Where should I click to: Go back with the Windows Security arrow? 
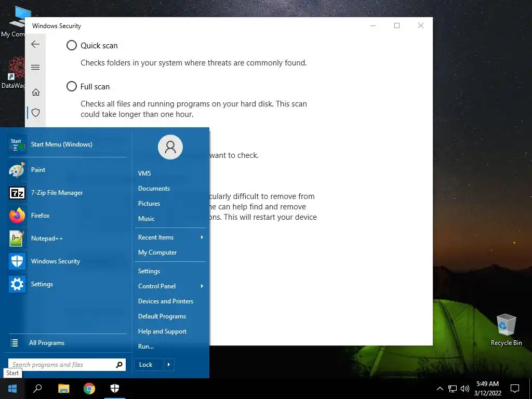click(35, 44)
